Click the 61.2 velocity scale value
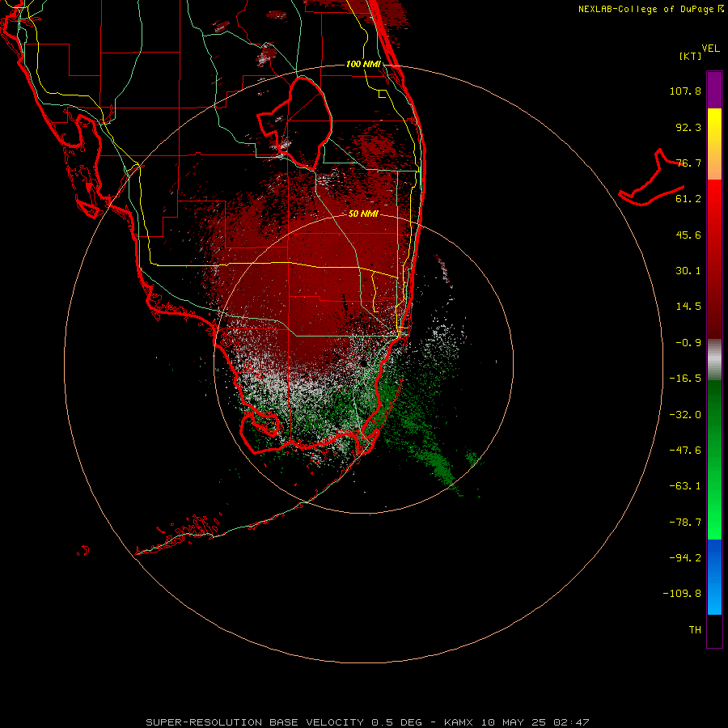 pos(688,199)
